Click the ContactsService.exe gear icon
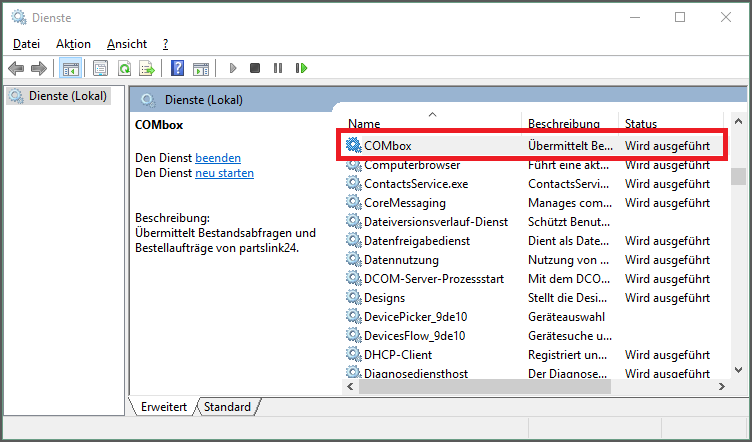Image resolution: width=752 pixels, height=442 pixels. [353, 184]
